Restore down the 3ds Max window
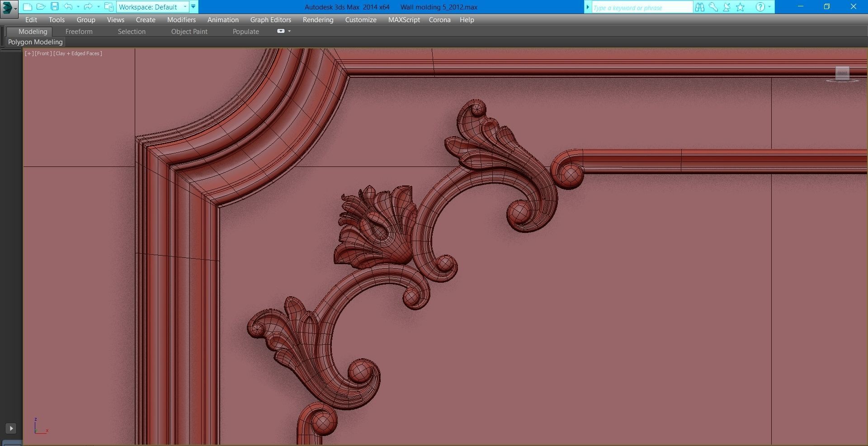The width and height of the screenshot is (868, 446). [827, 7]
